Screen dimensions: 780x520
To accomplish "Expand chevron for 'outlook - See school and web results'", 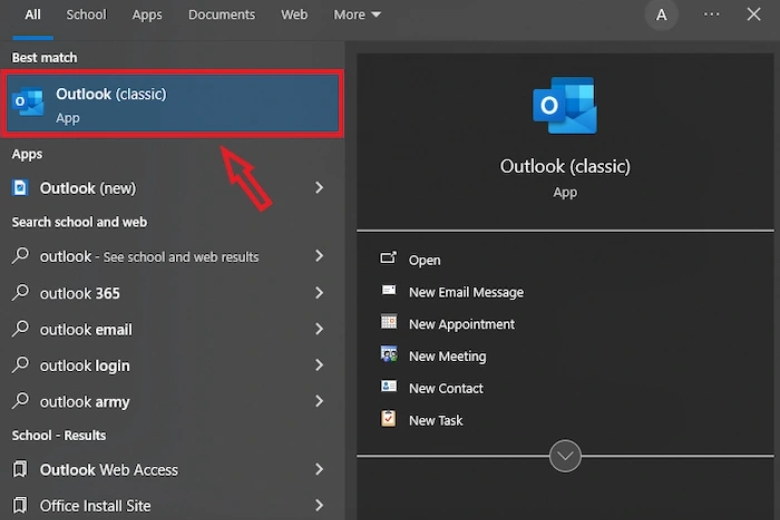I will [319, 256].
